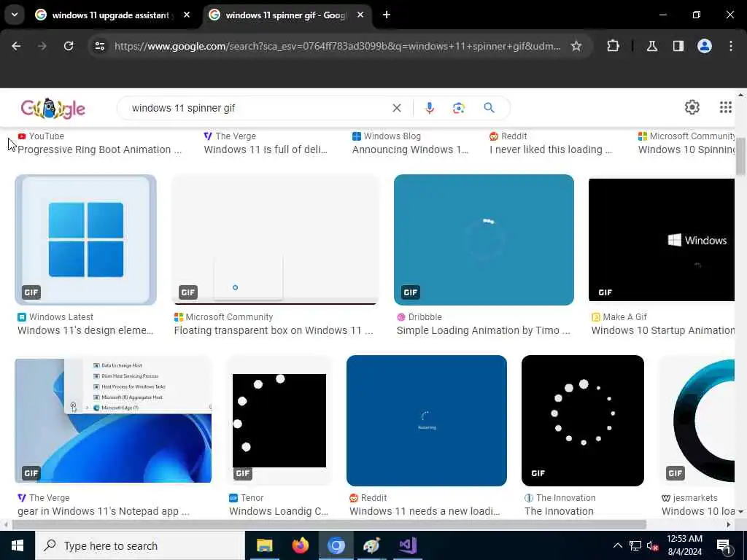The width and height of the screenshot is (747, 560).
Task: Open site information icon in address bar
Action: [x=99, y=46]
